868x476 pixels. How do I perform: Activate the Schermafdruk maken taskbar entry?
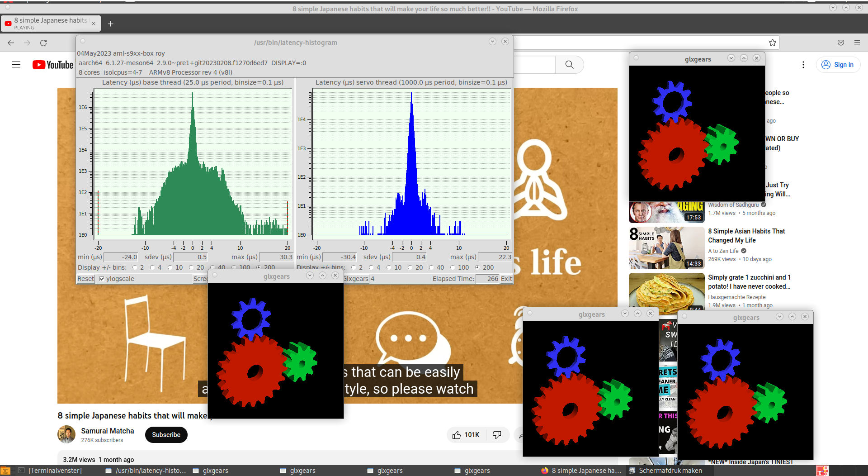(665, 471)
